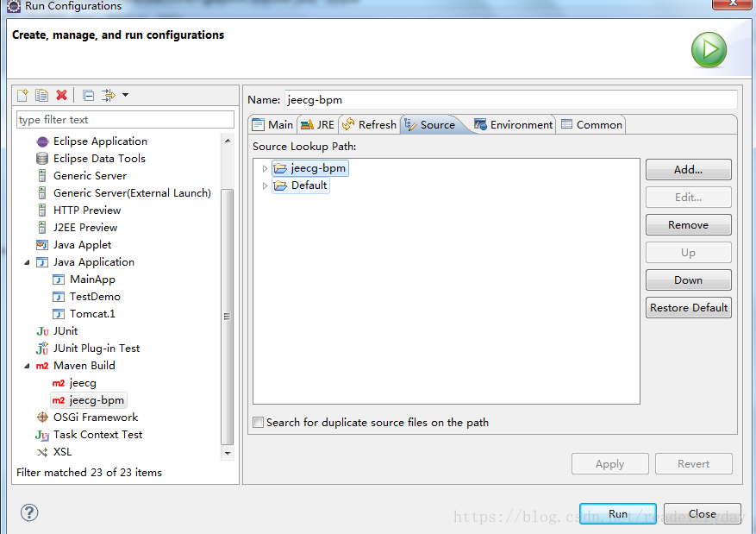The height and width of the screenshot is (534, 756).
Task: Click the help question mark icon
Action: 29,512
